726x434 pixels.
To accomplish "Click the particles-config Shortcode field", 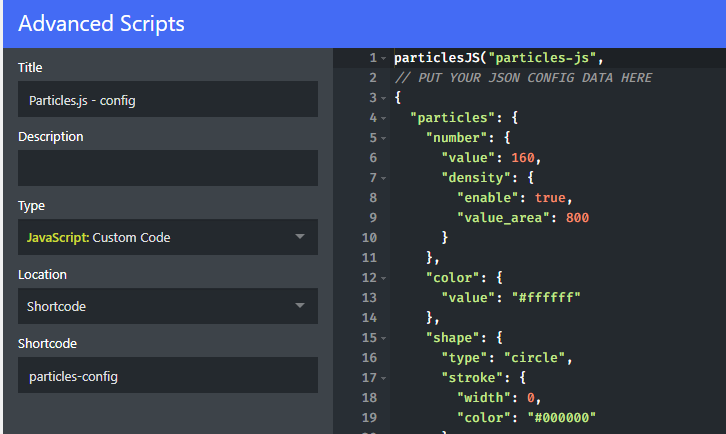I will coord(168,375).
